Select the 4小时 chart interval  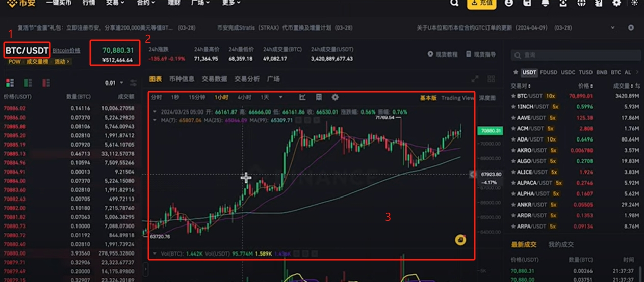244,97
